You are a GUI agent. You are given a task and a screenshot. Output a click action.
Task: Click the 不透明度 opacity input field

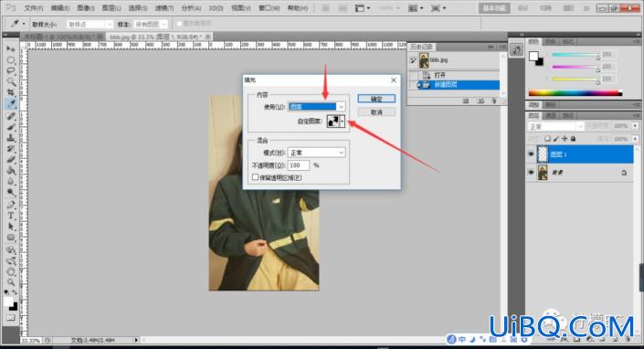299,165
